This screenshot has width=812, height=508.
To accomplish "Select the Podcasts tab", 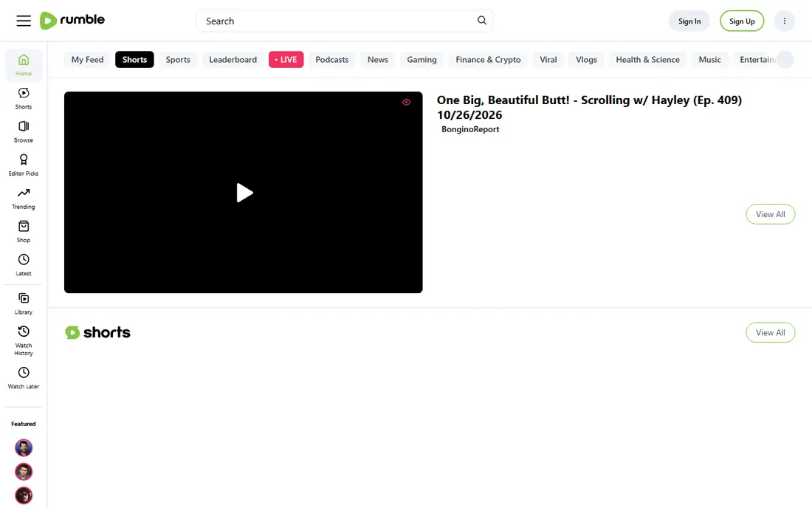I will click(x=332, y=60).
